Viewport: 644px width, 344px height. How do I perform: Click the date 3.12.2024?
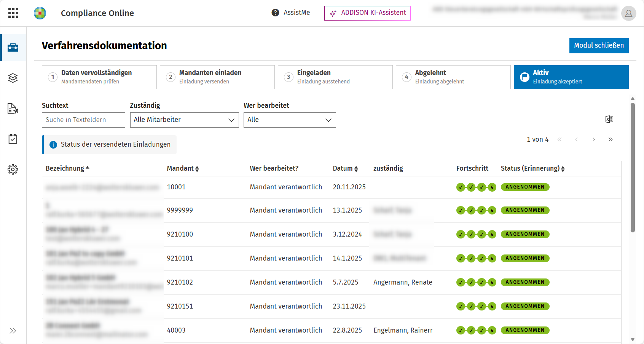347,234
